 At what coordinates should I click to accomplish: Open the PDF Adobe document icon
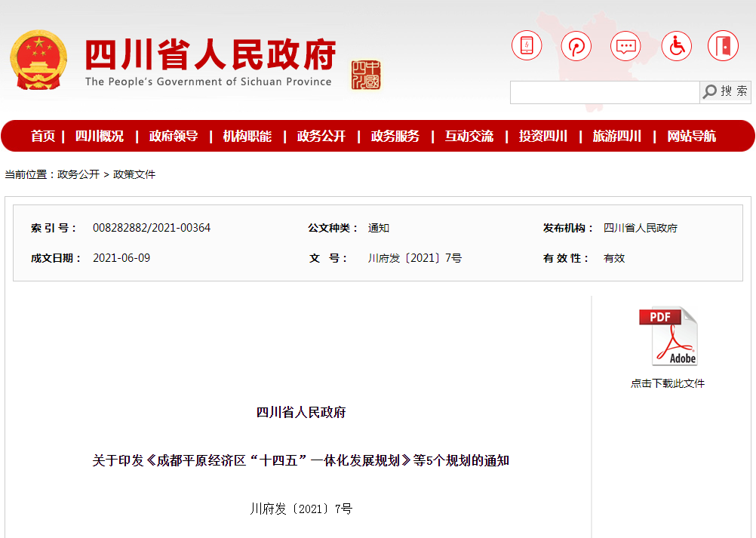(x=667, y=335)
